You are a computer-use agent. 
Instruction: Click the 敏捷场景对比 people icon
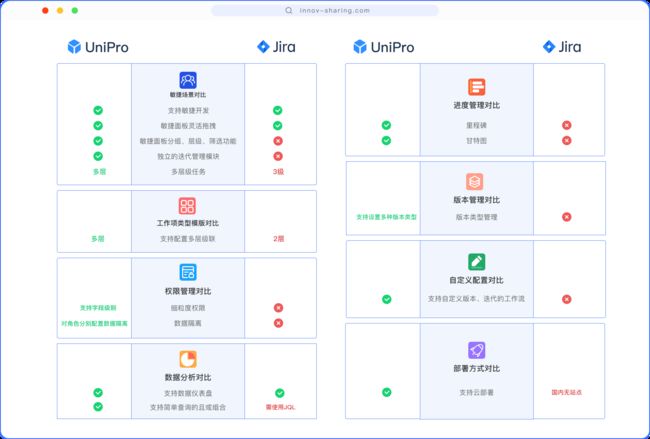(x=188, y=80)
